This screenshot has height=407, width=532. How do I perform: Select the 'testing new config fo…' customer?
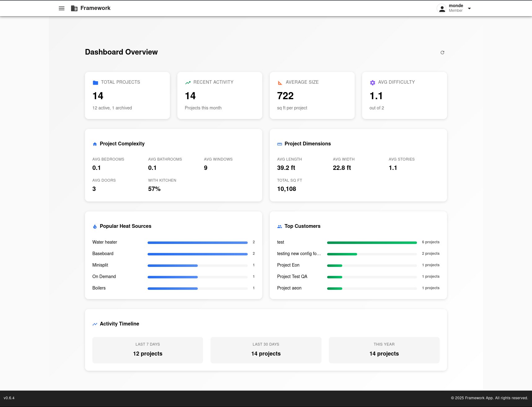(299, 254)
